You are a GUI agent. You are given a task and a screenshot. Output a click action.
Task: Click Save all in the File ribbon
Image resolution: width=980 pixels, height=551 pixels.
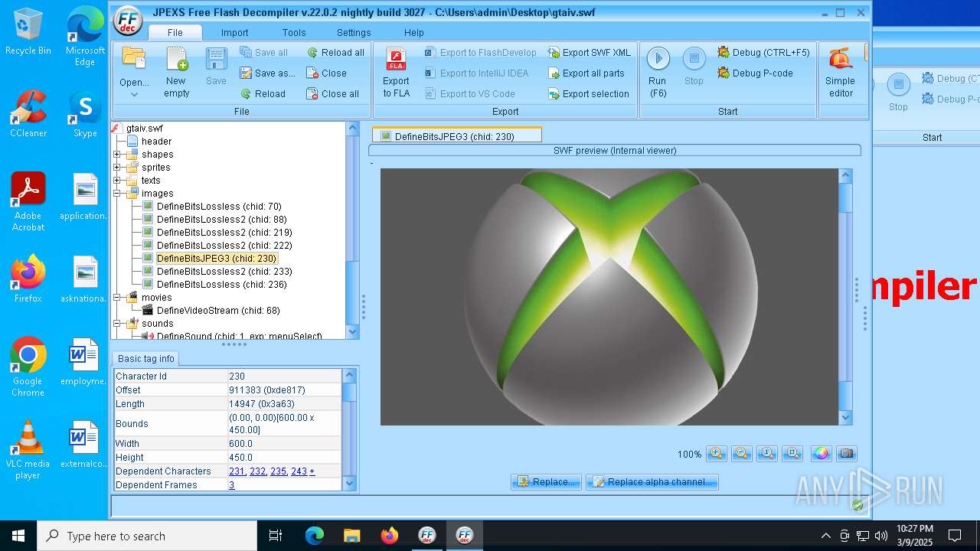(x=264, y=53)
